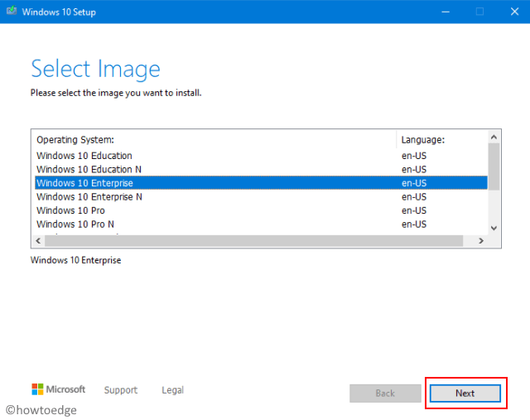Open the Support link
This screenshot has width=530, height=420.
121,390
